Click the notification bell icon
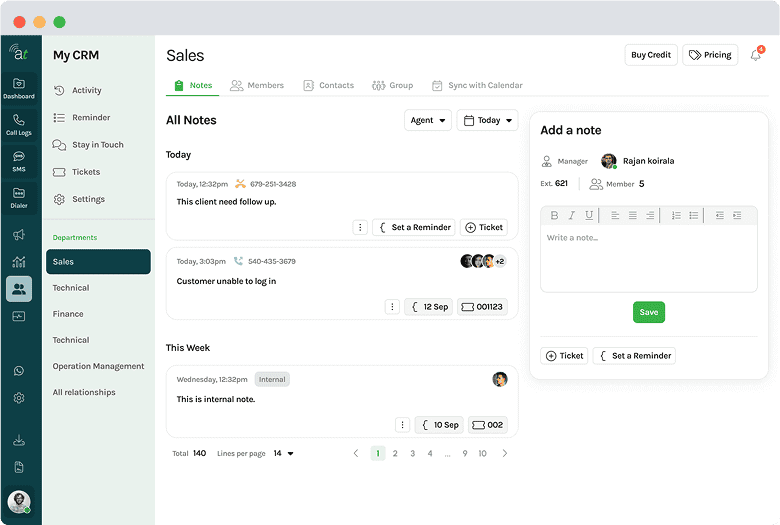The image size is (780, 525). tap(756, 55)
